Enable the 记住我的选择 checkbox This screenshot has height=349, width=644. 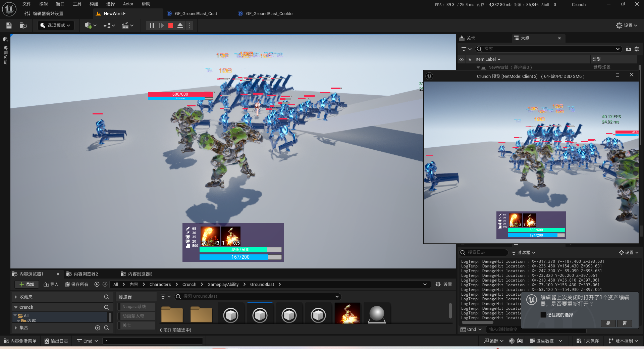543,315
